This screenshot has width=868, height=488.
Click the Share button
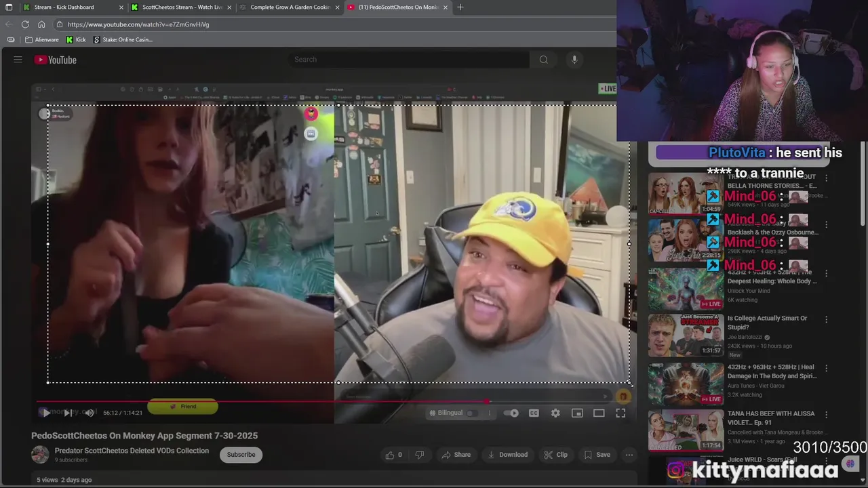point(456,455)
